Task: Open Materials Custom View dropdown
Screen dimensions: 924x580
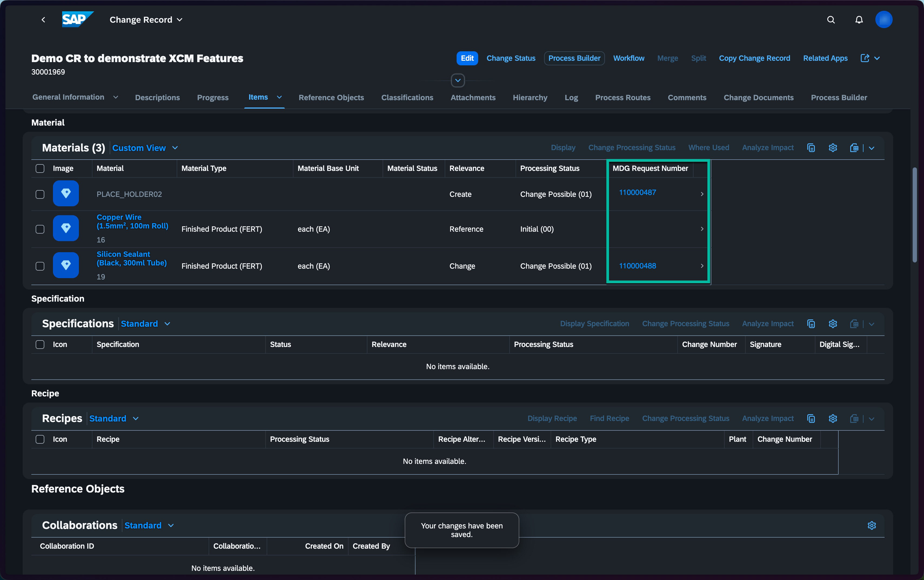Action: pyautogui.click(x=175, y=148)
